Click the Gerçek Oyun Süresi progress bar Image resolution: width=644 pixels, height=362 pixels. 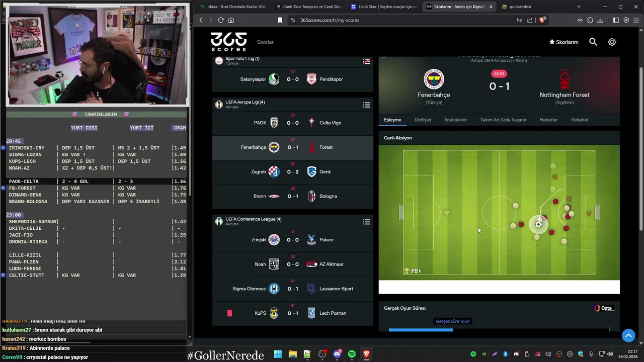pos(499,330)
